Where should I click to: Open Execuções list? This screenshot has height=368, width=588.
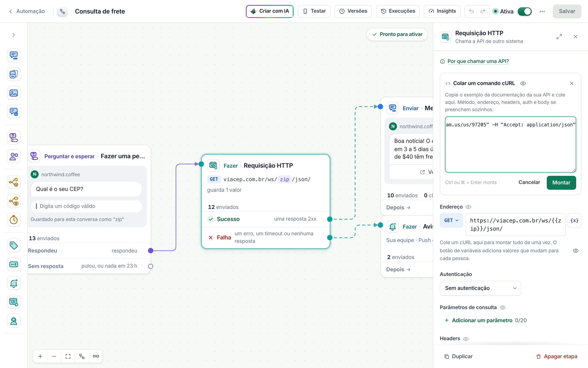398,11
